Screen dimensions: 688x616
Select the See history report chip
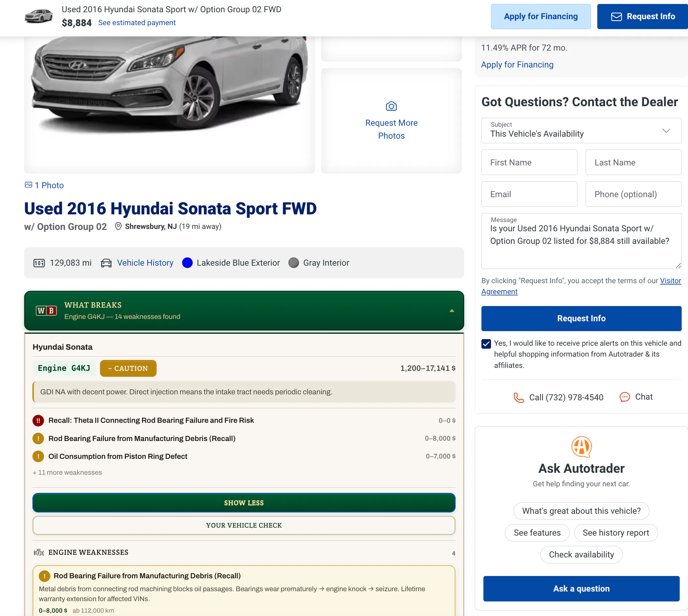[616, 533]
